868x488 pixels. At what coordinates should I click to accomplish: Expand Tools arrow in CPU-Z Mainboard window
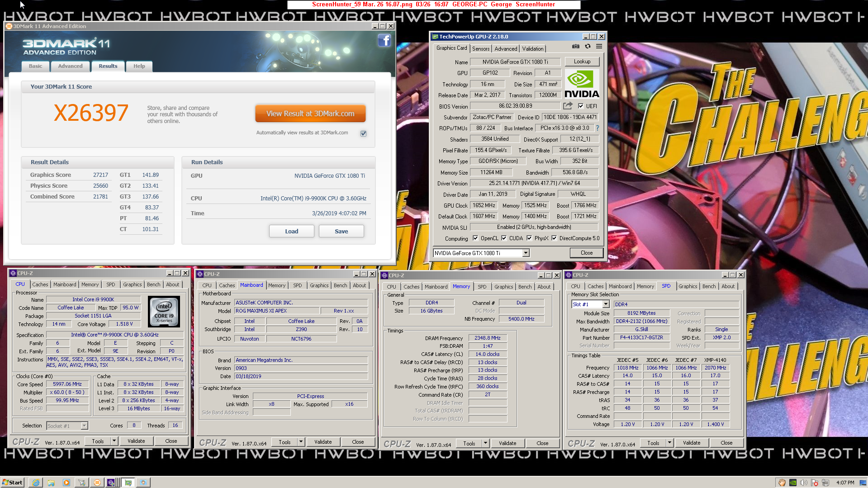301,442
